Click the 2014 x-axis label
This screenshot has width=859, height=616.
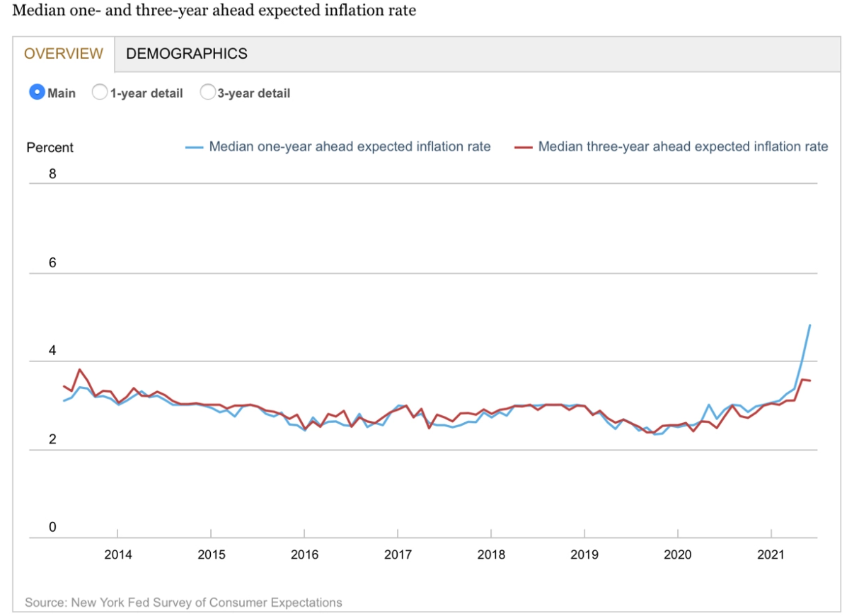[x=117, y=555]
